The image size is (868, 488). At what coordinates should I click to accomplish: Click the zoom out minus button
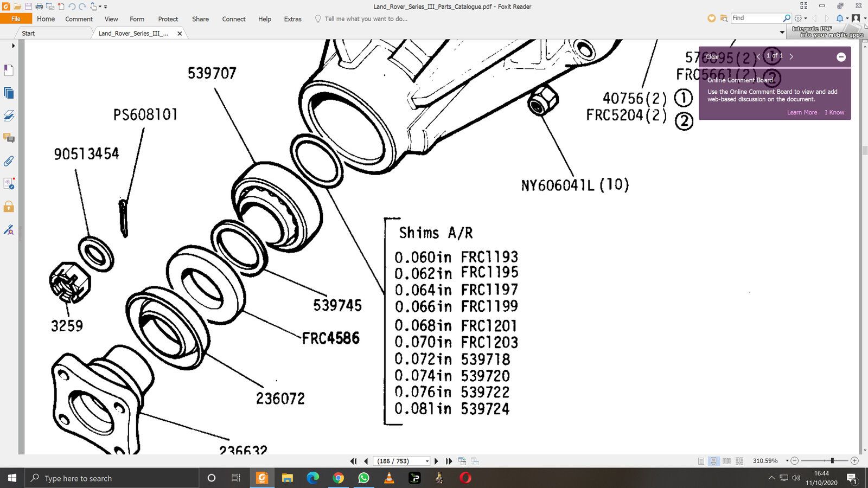(795, 461)
